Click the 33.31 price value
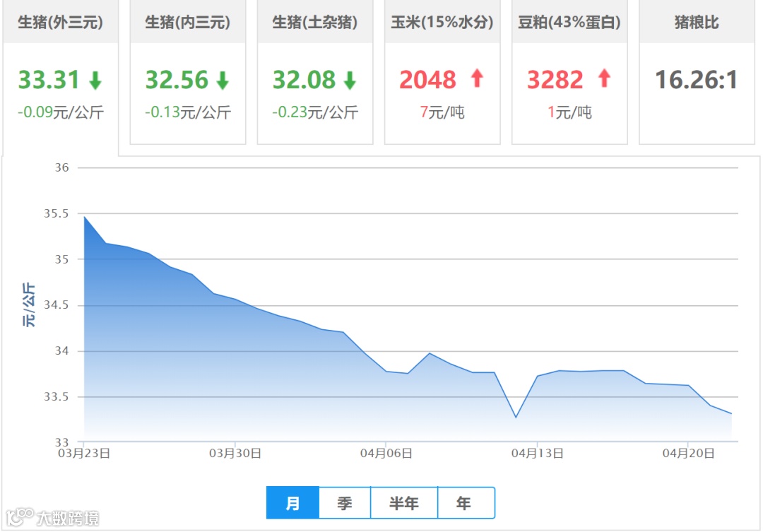 point(49,81)
